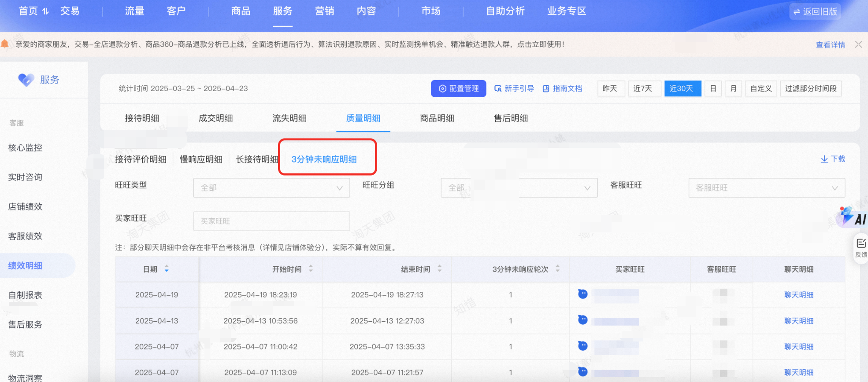
Task: Open the 市场 top menu
Action: [x=431, y=11]
